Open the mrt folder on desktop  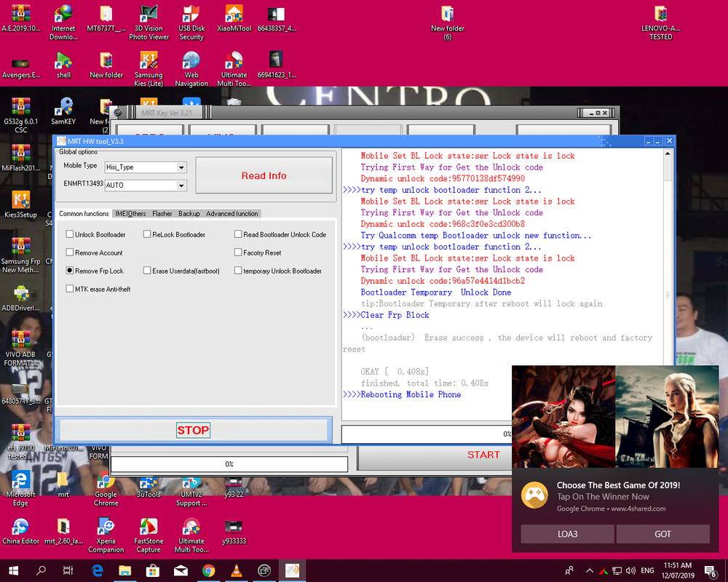[63, 485]
